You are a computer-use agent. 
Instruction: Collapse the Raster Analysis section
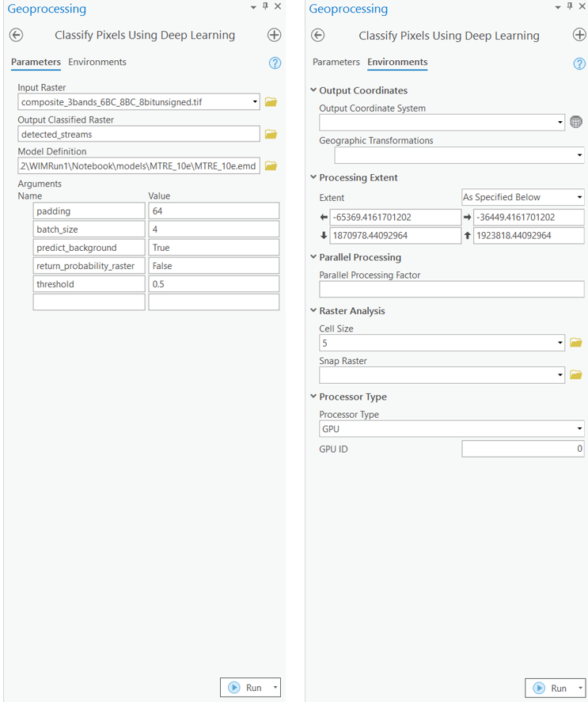[313, 311]
